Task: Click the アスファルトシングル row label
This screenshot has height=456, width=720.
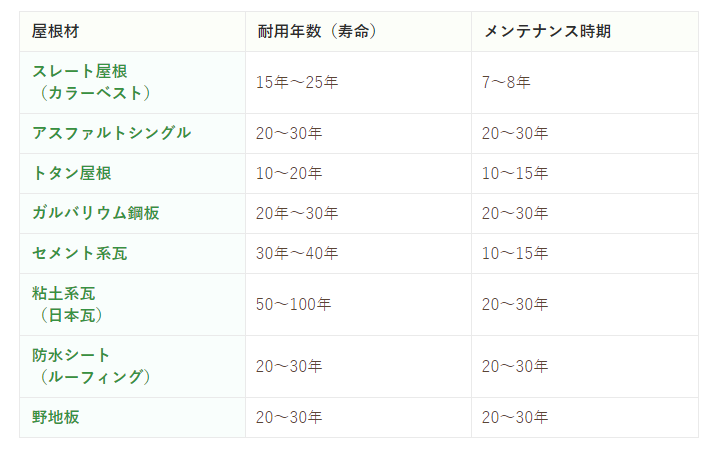Action: (x=111, y=133)
